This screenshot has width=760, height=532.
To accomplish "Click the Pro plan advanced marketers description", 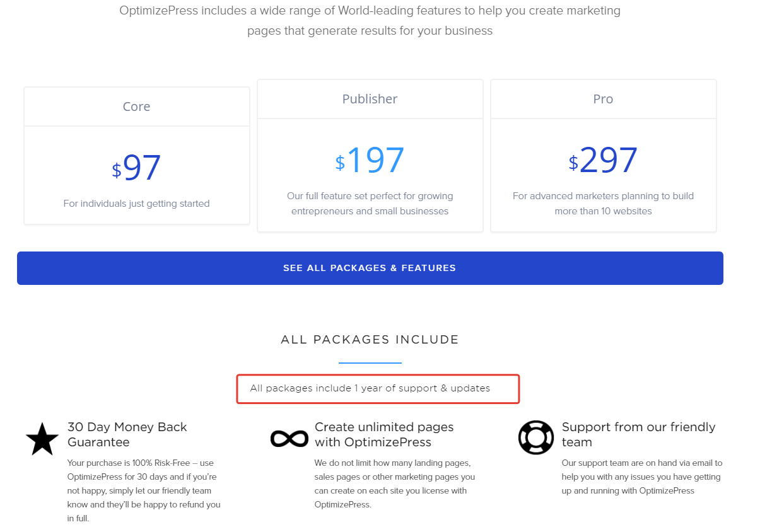I will pos(603,204).
